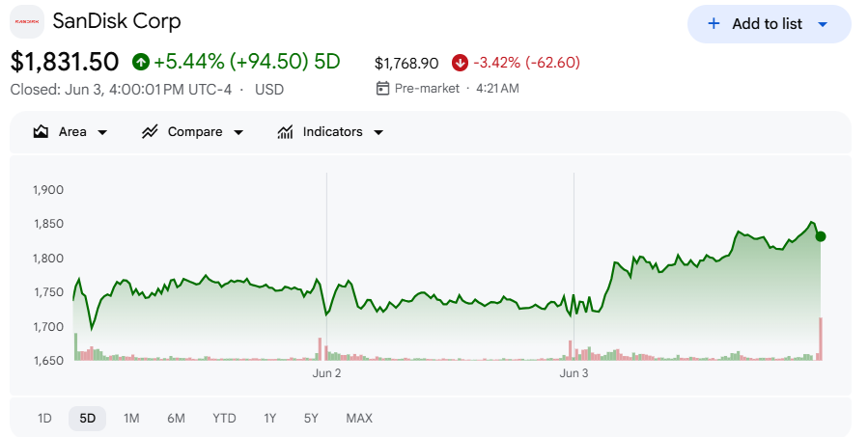Click the $1,768.90 pre-market price

(406, 63)
